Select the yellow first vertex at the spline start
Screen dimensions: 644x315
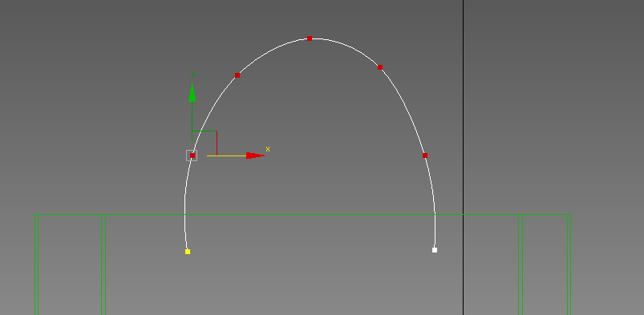[x=188, y=252]
